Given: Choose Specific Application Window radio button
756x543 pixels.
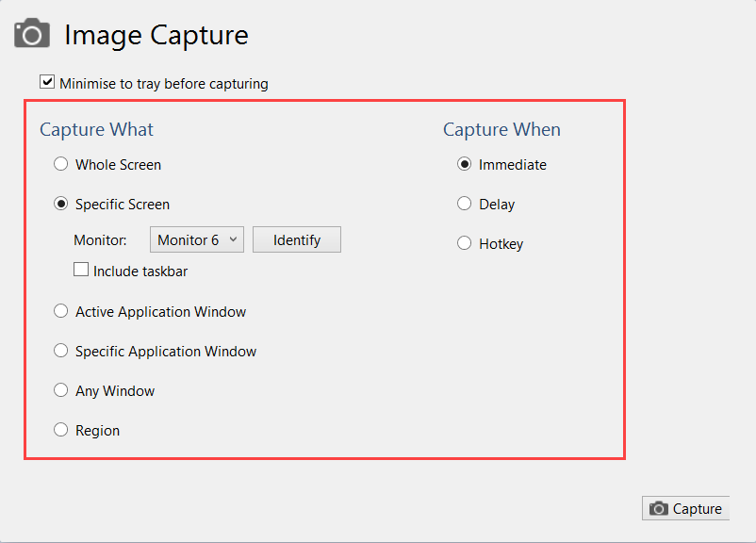Looking at the screenshot, I should tap(61, 351).
